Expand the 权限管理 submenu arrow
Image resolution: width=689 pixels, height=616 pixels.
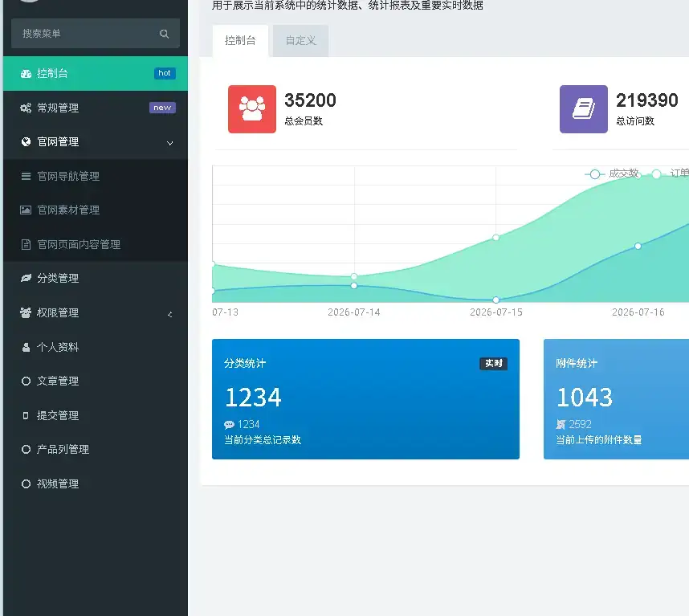click(x=169, y=314)
